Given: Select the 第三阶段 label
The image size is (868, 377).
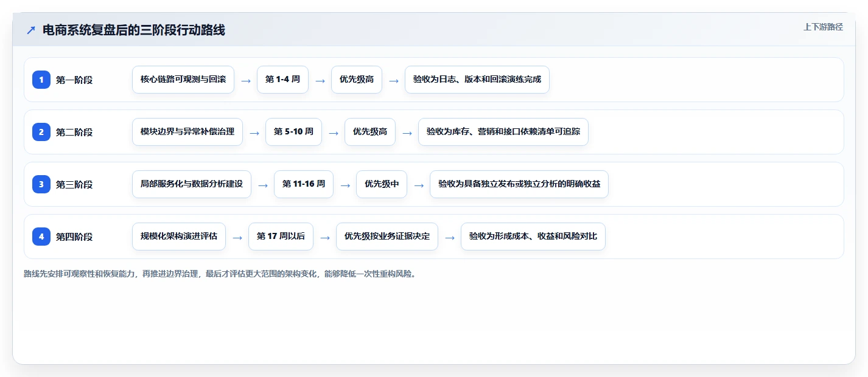Looking at the screenshot, I should [74, 184].
